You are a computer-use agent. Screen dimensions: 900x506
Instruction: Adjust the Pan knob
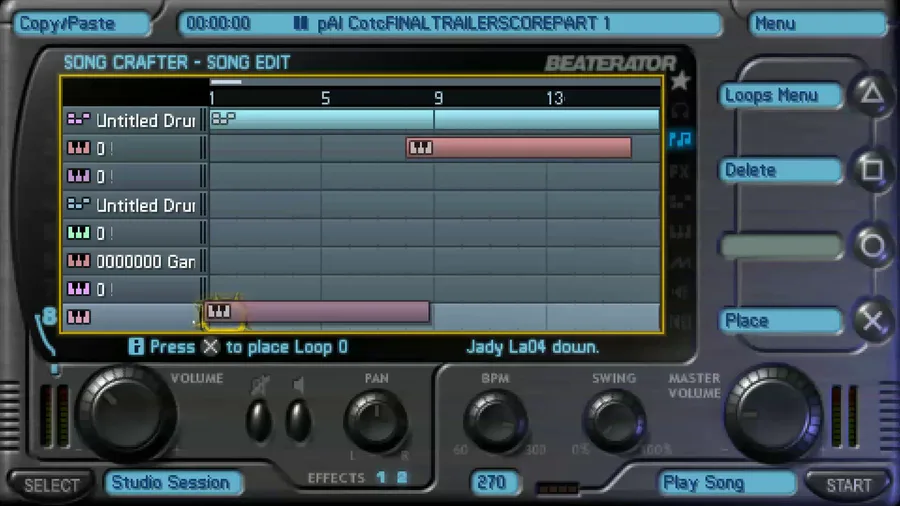point(377,422)
